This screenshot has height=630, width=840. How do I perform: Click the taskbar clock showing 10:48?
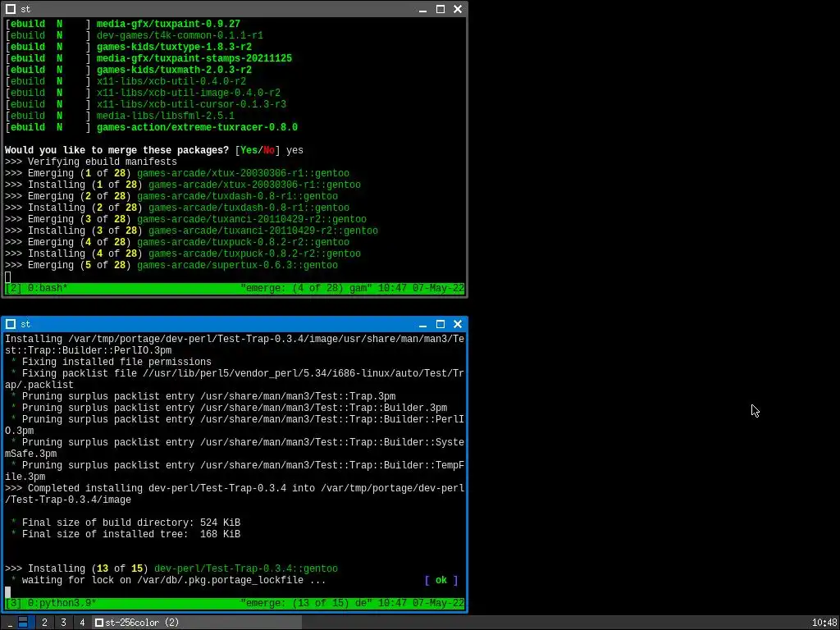(824, 623)
